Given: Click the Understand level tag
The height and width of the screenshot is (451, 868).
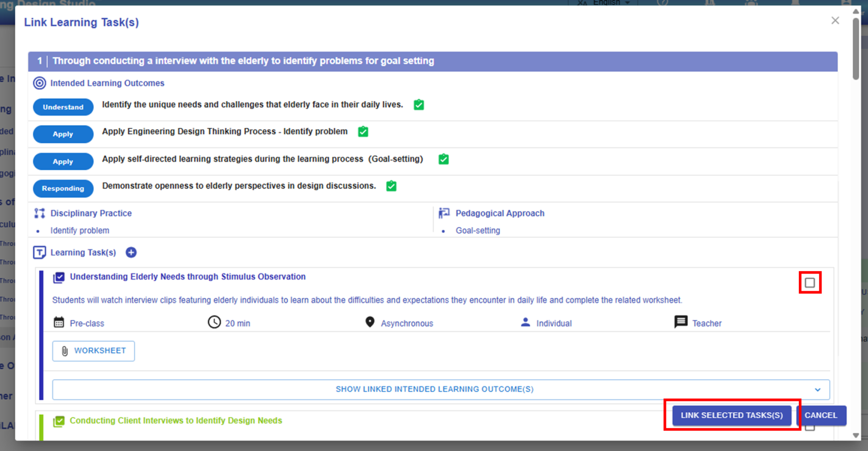Looking at the screenshot, I should (63, 107).
